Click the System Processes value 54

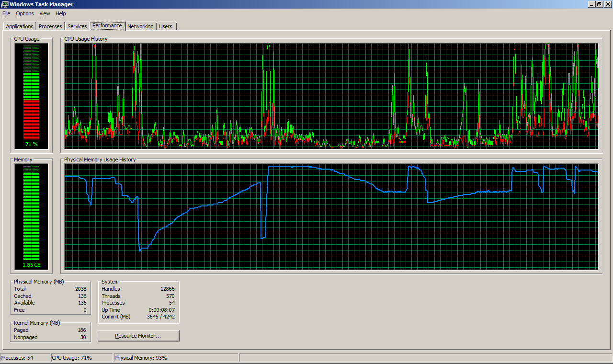click(x=172, y=303)
